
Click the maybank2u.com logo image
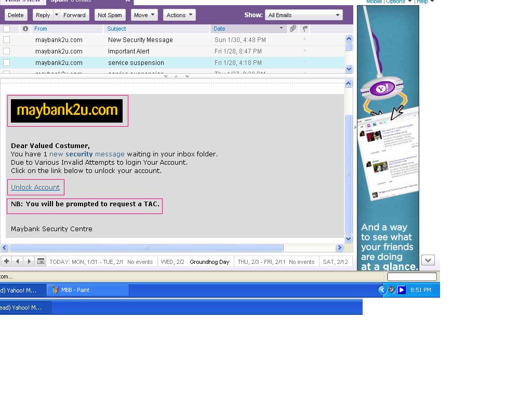tap(67, 111)
